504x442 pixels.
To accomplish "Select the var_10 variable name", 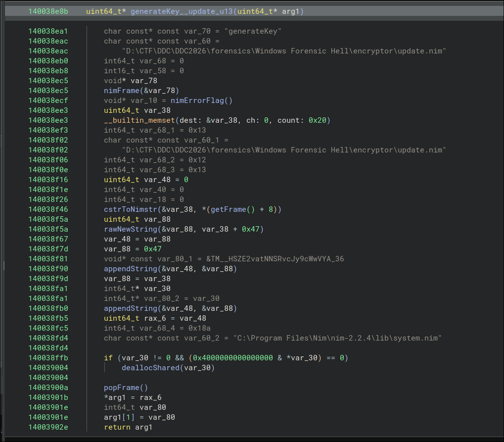I will [x=143, y=100].
